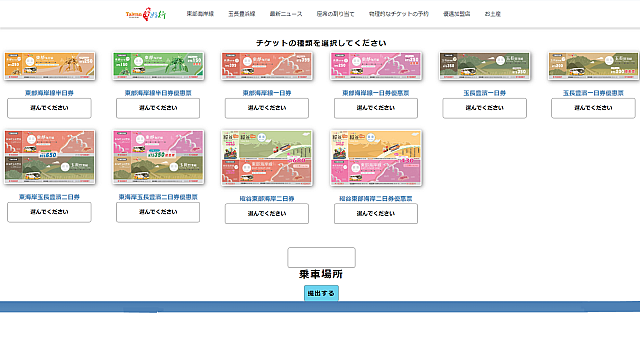This screenshot has width=640, height=360.
Task: Open the 縦谷東部海岸二日券 title link
Action: click(267, 199)
